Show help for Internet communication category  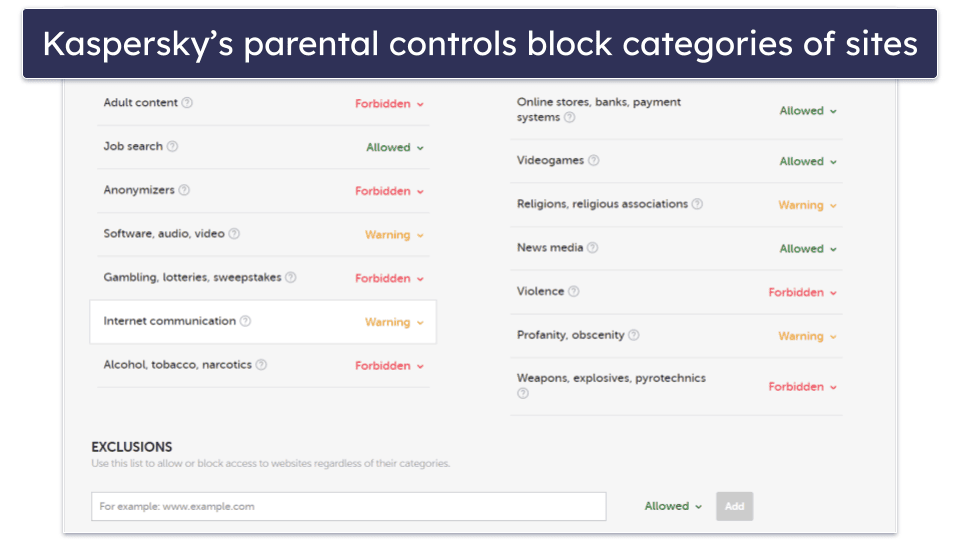245,321
